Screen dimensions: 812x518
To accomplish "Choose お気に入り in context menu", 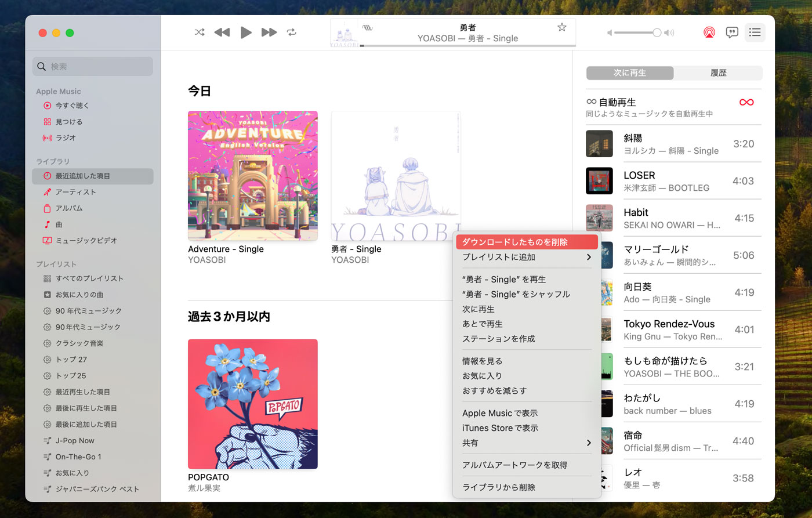I will click(527, 376).
